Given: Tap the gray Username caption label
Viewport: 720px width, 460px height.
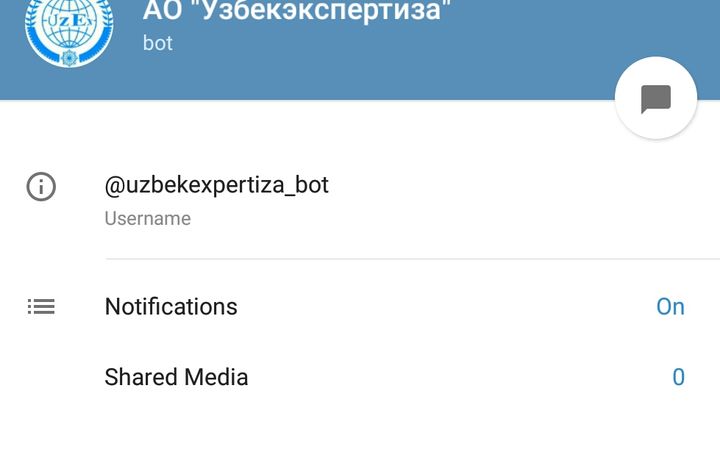Looking at the screenshot, I should coord(147,219).
